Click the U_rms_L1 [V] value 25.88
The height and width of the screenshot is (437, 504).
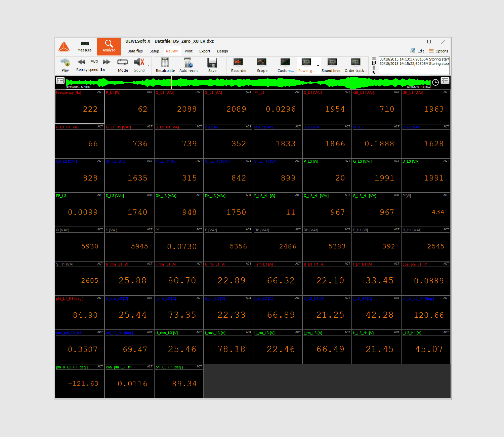(x=132, y=281)
